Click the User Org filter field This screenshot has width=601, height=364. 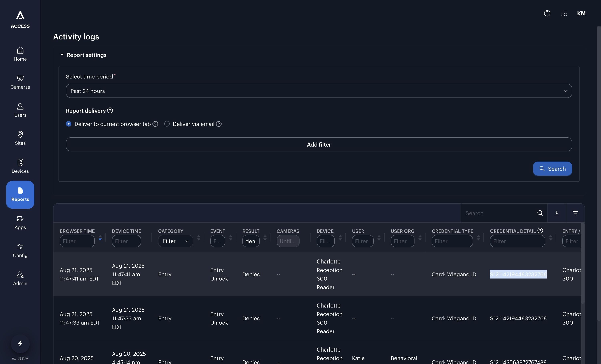click(x=402, y=241)
